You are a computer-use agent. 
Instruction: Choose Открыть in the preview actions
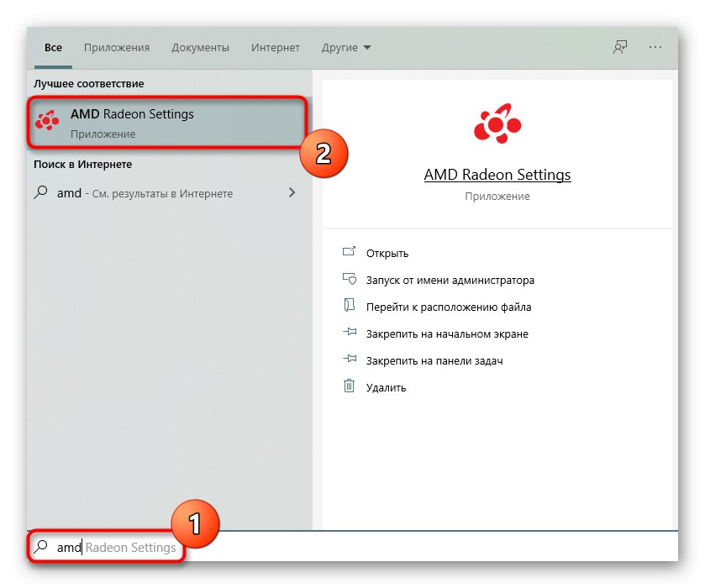pyautogui.click(x=387, y=254)
